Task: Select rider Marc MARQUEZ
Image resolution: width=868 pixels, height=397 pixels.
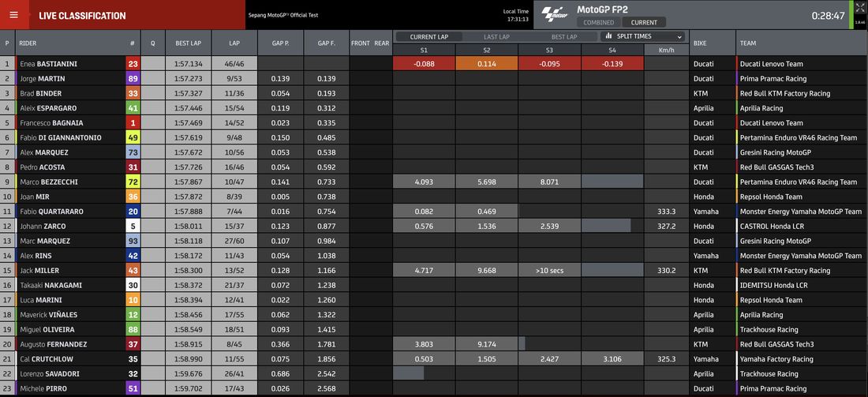Action: (44, 241)
